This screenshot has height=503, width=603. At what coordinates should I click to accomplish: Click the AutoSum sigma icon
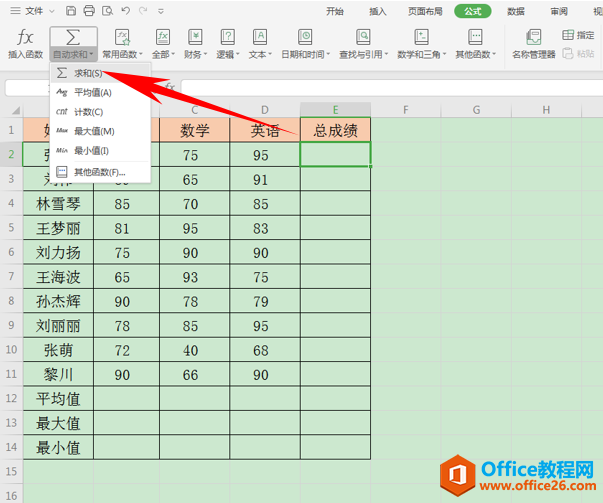pyautogui.click(x=73, y=37)
